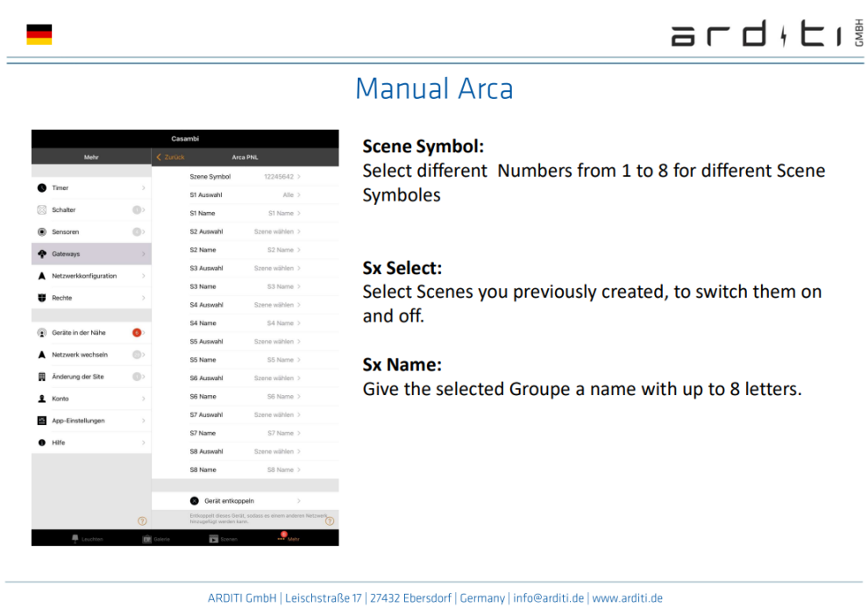Click the Sensoren row label
The image size is (868, 608).
pyautogui.click(x=66, y=232)
